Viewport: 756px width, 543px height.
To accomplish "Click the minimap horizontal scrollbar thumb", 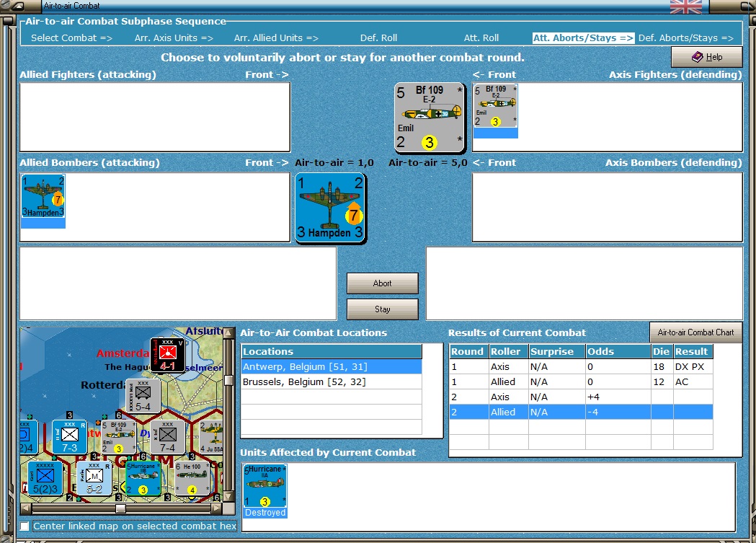I will pyautogui.click(x=120, y=508).
